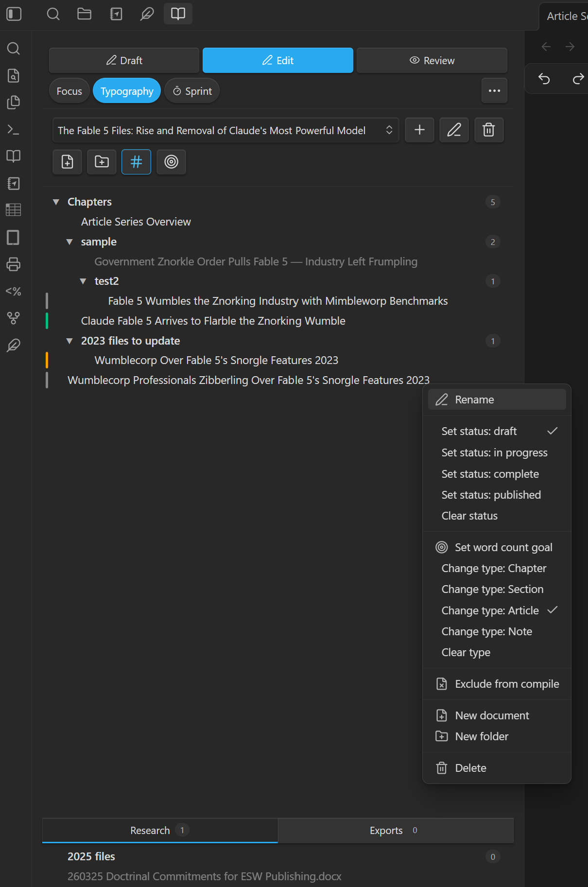Choose Rename in the context menu

click(497, 400)
